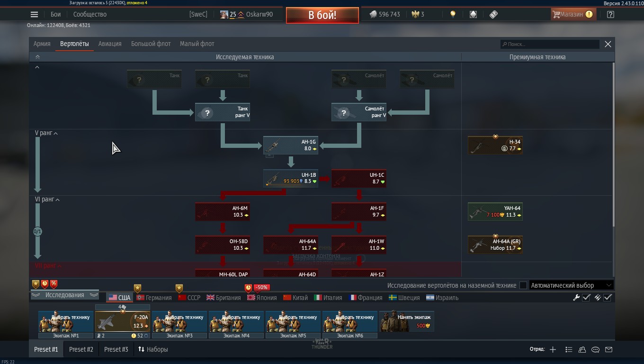
Task: Click the red clock bonus badge
Action: coord(45,284)
